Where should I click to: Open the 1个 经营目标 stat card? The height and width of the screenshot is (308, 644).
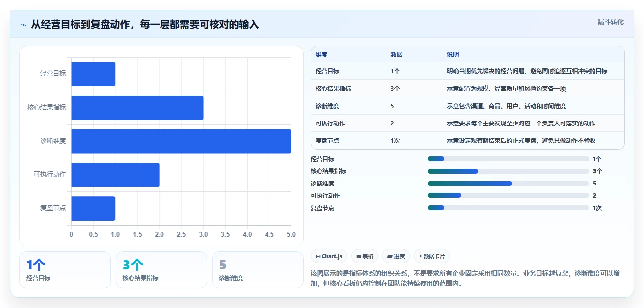[65, 270]
